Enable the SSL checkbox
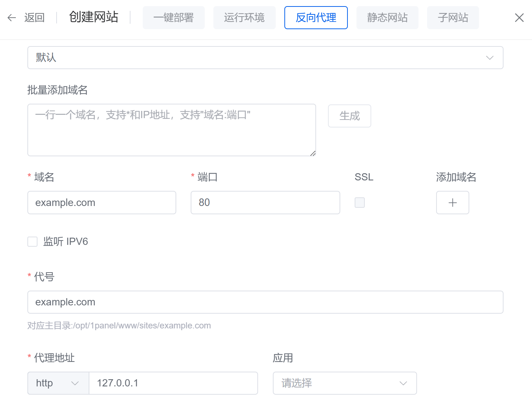Viewport: 532px width, 399px height. coord(360,203)
